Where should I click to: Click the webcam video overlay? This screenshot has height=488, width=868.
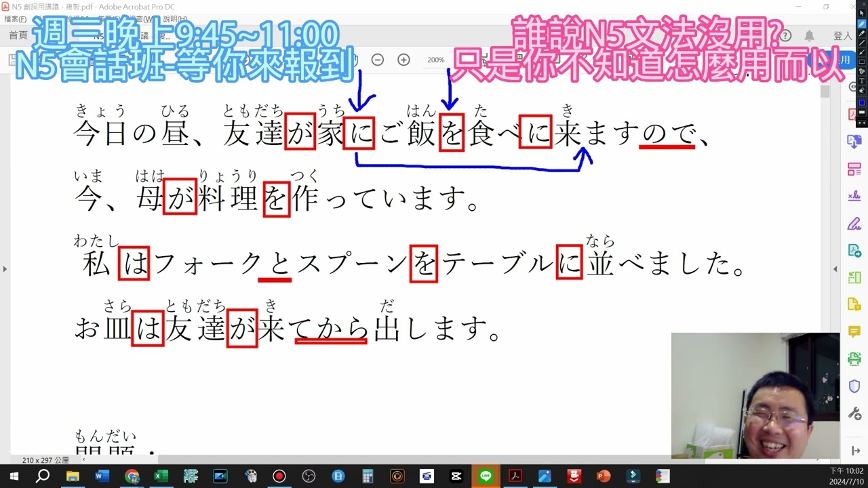[x=755, y=396]
